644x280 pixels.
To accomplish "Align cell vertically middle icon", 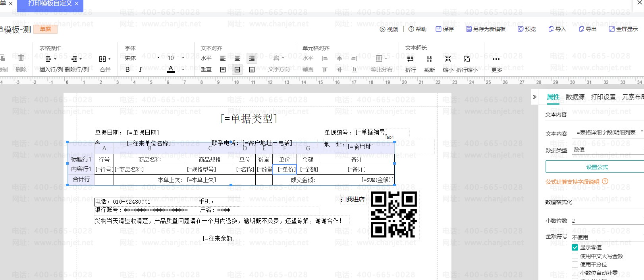I will pyautogui.click(x=339, y=70).
